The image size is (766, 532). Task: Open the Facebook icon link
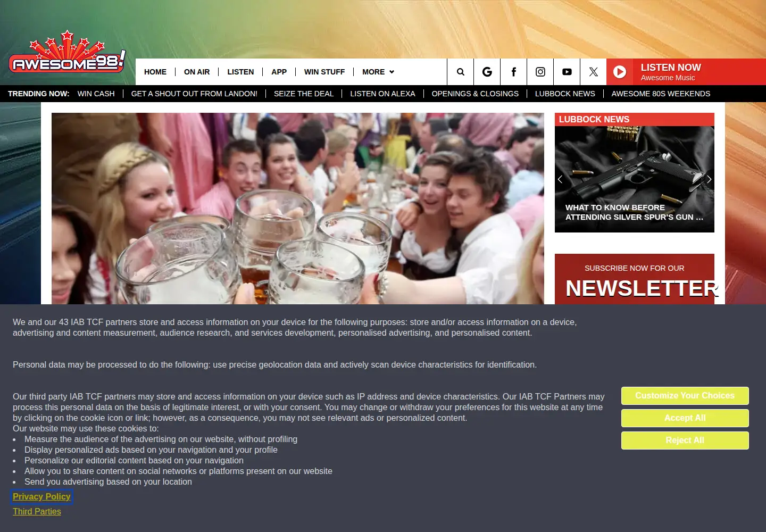coord(514,72)
